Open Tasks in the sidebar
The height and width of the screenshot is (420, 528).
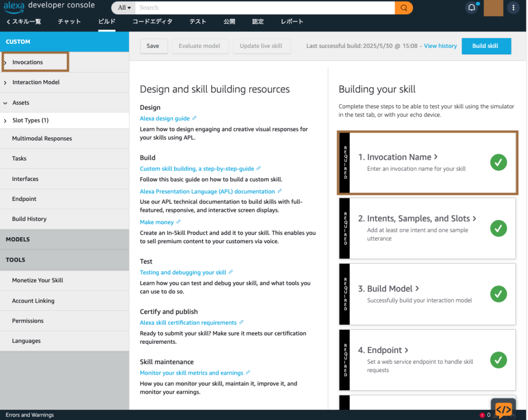tap(64, 159)
